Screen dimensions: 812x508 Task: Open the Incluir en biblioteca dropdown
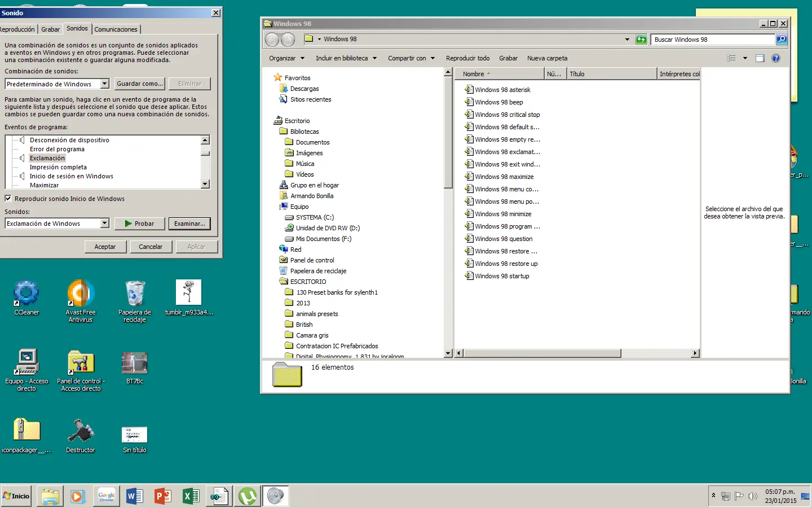(346, 58)
